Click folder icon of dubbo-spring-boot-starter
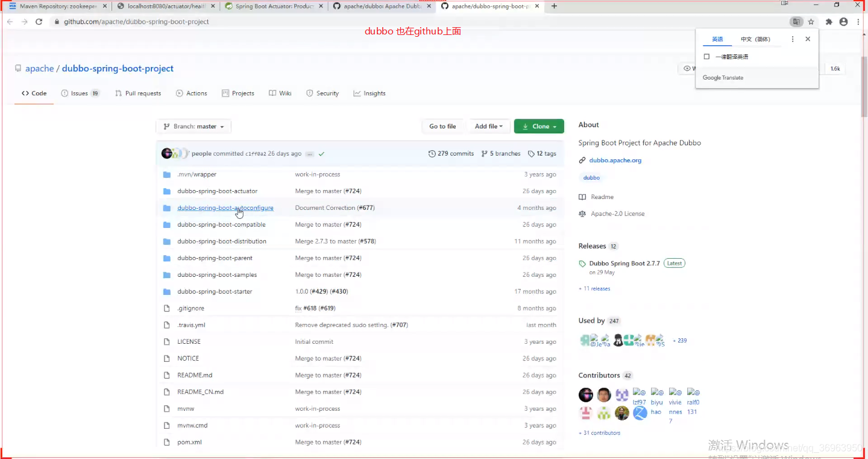Viewport: 868px width, 459px height. [x=167, y=291]
